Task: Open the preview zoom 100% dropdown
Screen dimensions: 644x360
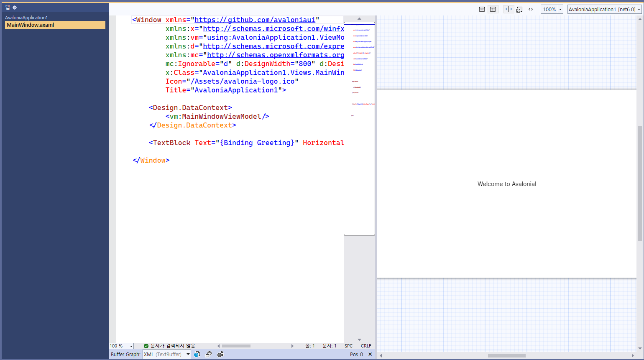Action: point(552,9)
